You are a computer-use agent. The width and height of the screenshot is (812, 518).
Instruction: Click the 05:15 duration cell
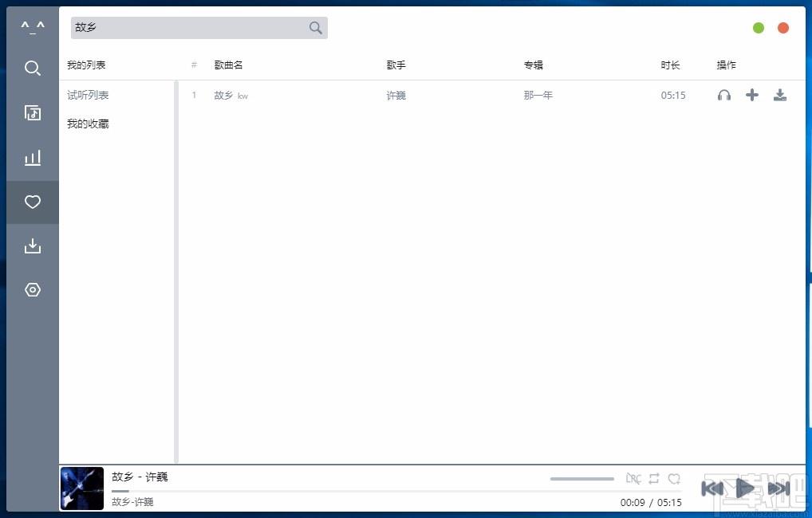tap(673, 95)
